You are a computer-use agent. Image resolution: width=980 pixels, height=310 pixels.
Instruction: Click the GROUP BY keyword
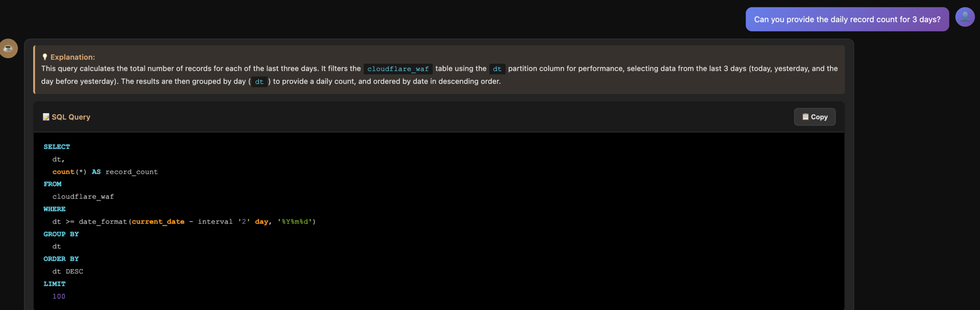point(61,234)
